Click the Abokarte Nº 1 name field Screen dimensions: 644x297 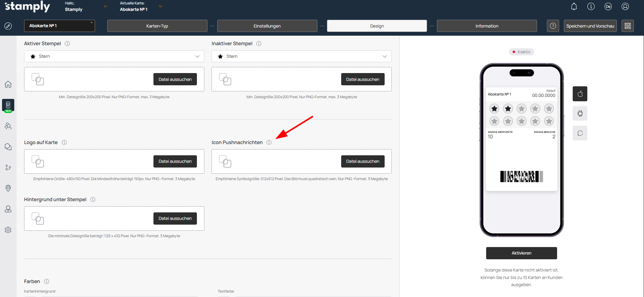[59, 26]
